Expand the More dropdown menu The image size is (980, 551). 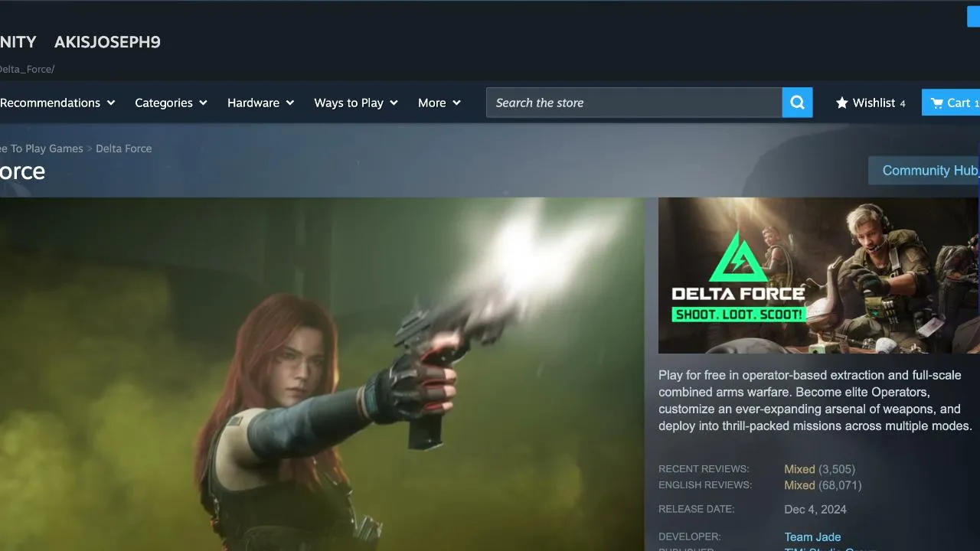(x=439, y=103)
